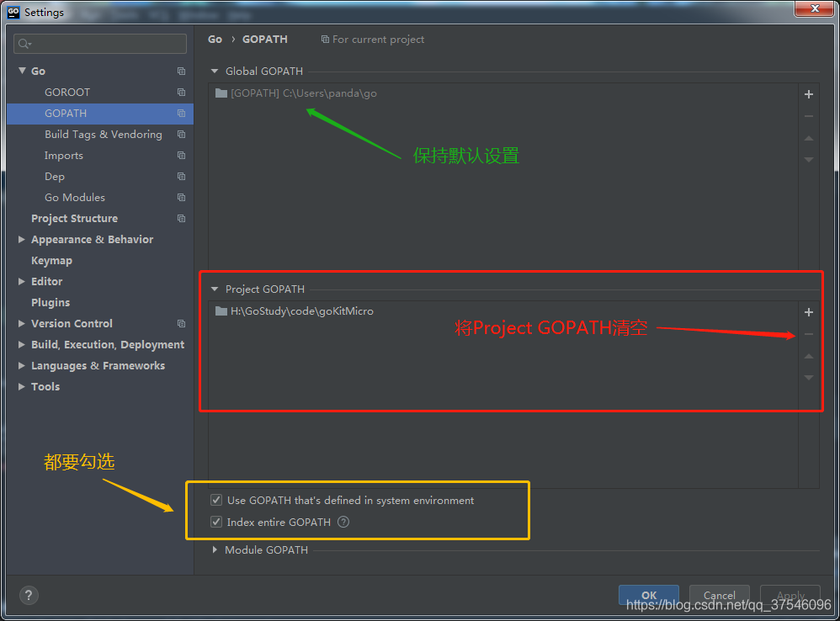Expand Appearance & Behavior settings group
The image size is (840, 621).
pyautogui.click(x=22, y=240)
